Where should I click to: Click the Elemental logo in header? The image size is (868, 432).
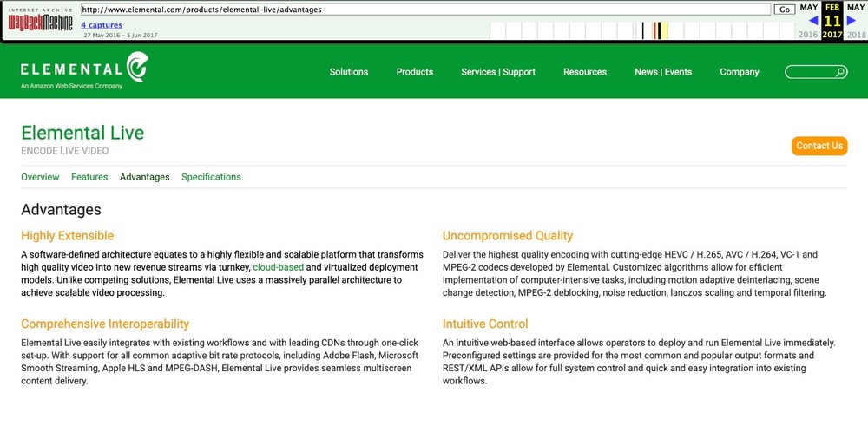tap(83, 70)
